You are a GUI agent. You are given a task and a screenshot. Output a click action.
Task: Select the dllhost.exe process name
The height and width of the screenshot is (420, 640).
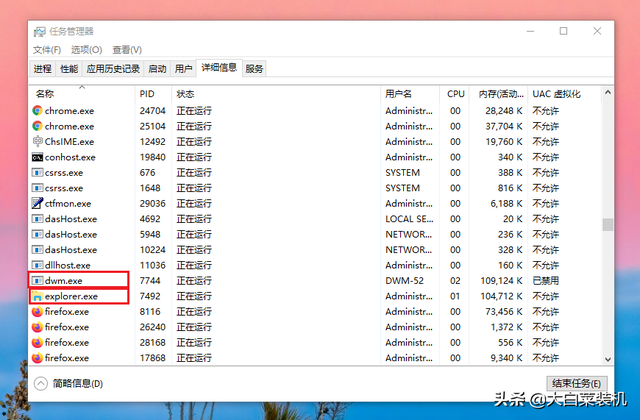68,265
